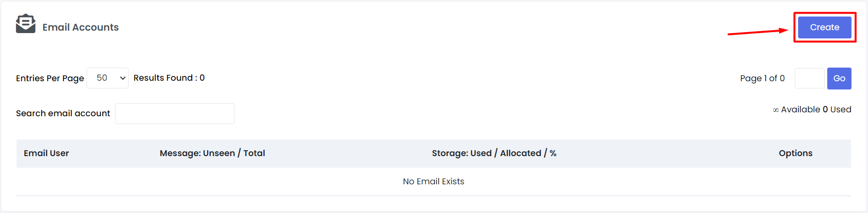Click the 0 Used quota text
Viewport: 868px width, 213px height.
pyautogui.click(x=837, y=109)
